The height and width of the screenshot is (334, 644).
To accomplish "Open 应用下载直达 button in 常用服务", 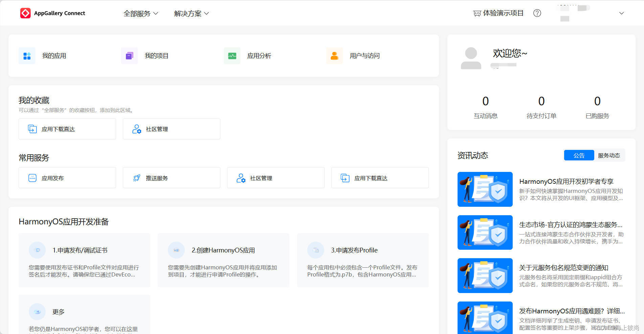I will 380,178.
